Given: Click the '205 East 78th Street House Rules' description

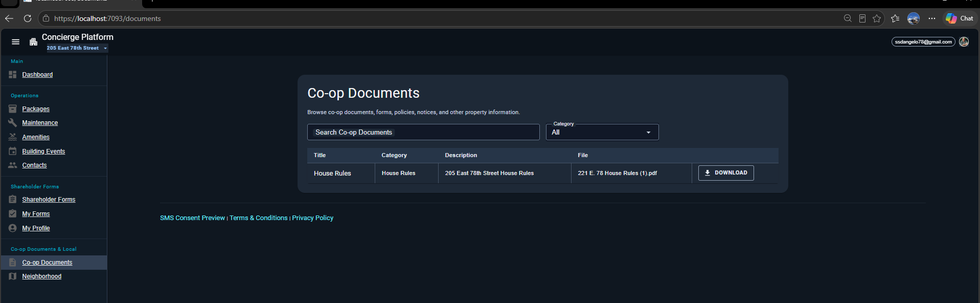Looking at the screenshot, I should click(489, 174).
